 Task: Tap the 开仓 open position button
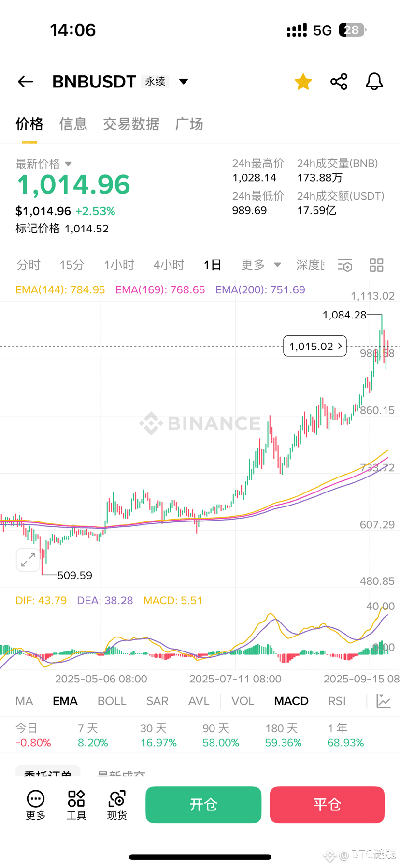point(203,805)
